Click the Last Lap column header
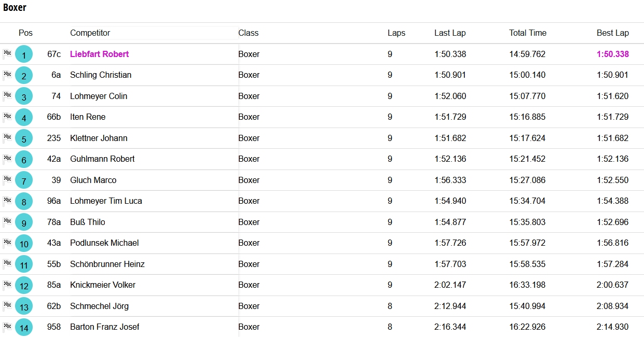 tap(450, 33)
